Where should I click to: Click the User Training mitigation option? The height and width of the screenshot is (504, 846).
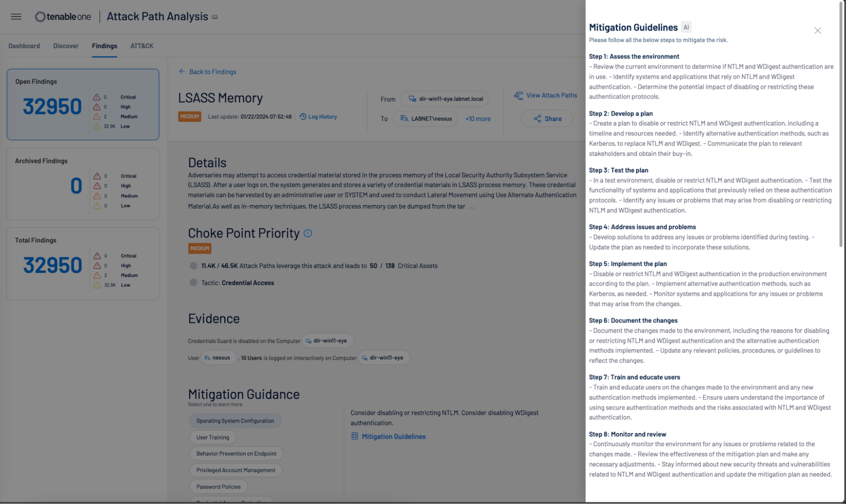pyautogui.click(x=212, y=437)
